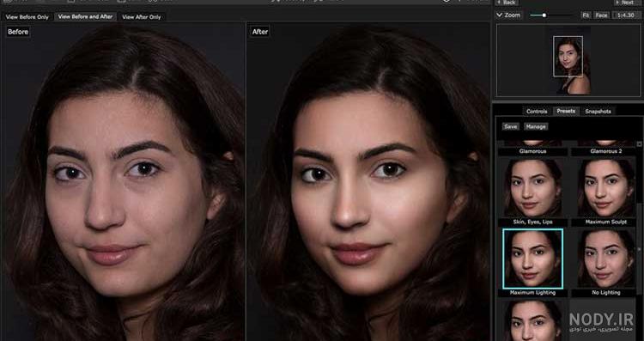Open the 1:4.30 zoom ratio box
Screen dimensions: 644x341
tap(626, 15)
